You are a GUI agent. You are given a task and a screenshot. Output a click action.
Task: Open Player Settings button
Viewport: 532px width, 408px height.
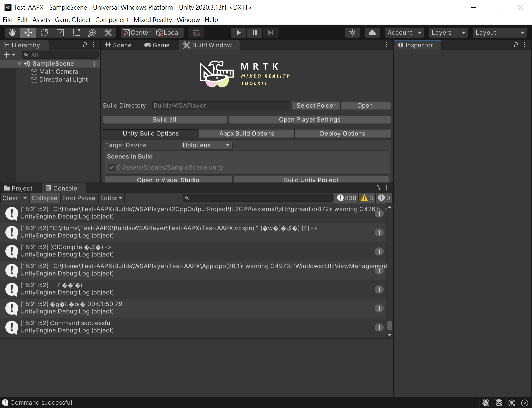tap(310, 120)
